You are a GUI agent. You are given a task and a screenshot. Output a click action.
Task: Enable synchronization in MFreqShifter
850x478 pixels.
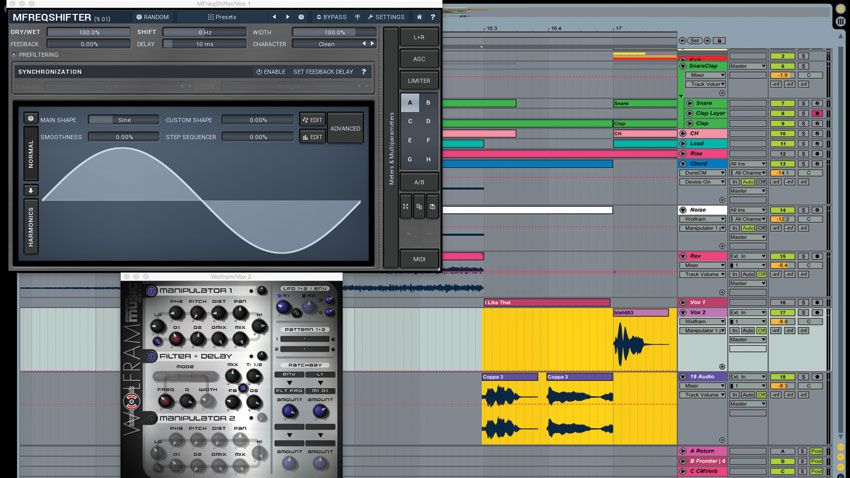click(x=271, y=72)
